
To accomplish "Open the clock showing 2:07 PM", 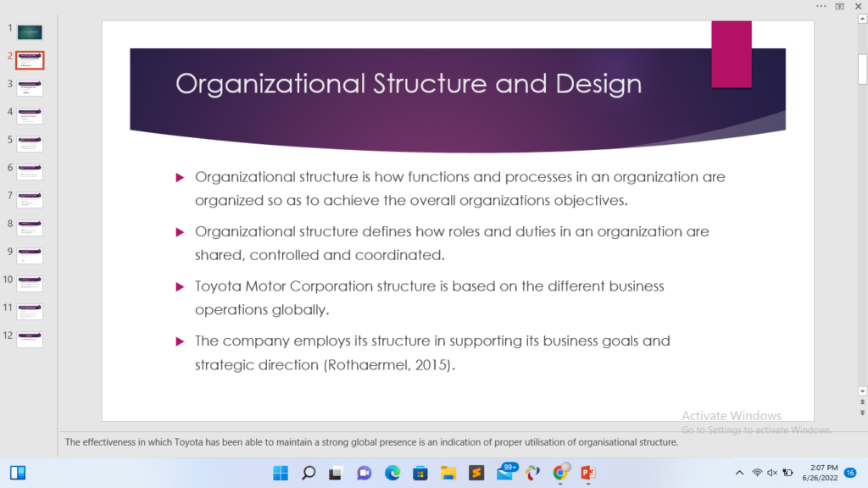I will click(820, 473).
